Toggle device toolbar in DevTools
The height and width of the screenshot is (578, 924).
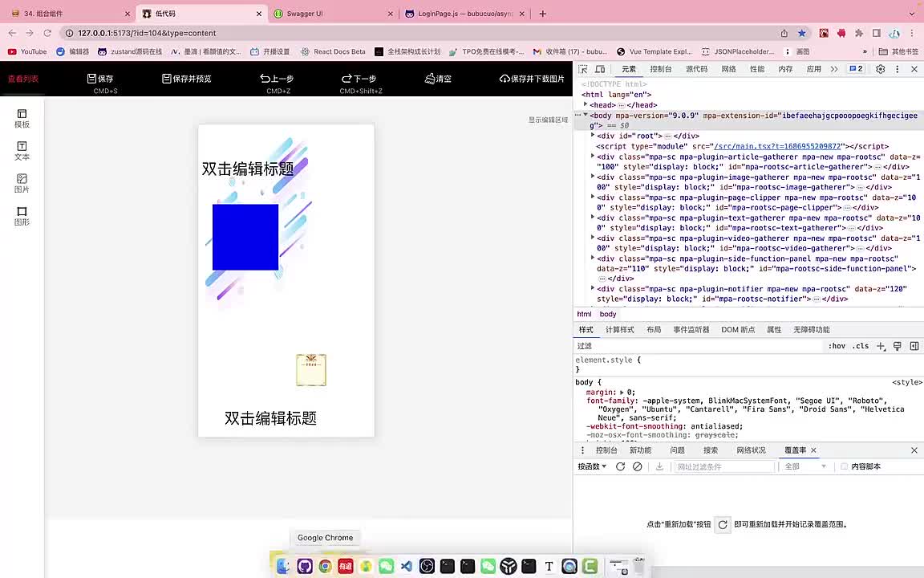[x=600, y=69]
